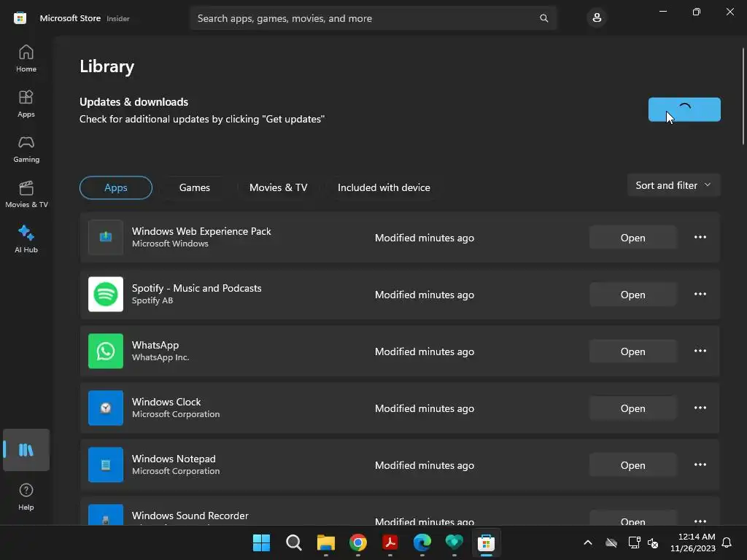Click the Windows Notepad app icon
Image resolution: width=747 pixels, height=560 pixels.
(x=106, y=464)
